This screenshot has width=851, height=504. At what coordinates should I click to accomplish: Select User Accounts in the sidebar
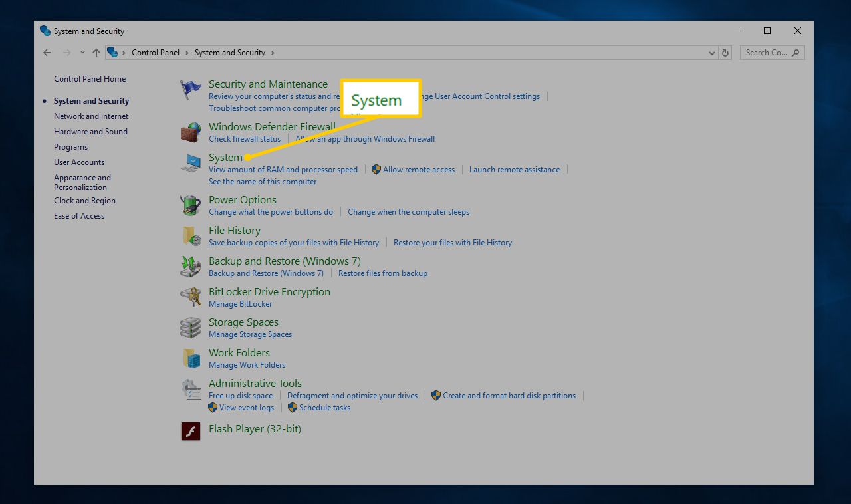click(x=79, y=162)
